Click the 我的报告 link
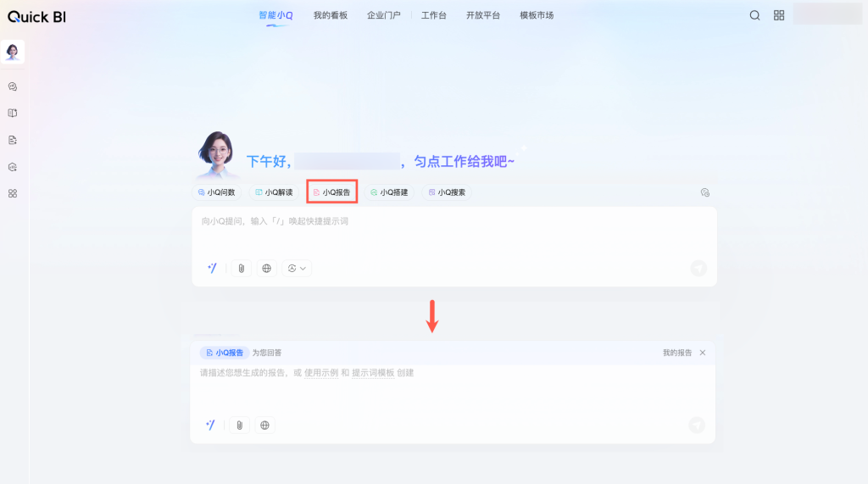Viewport: 868px width, 484px height. 676,353
